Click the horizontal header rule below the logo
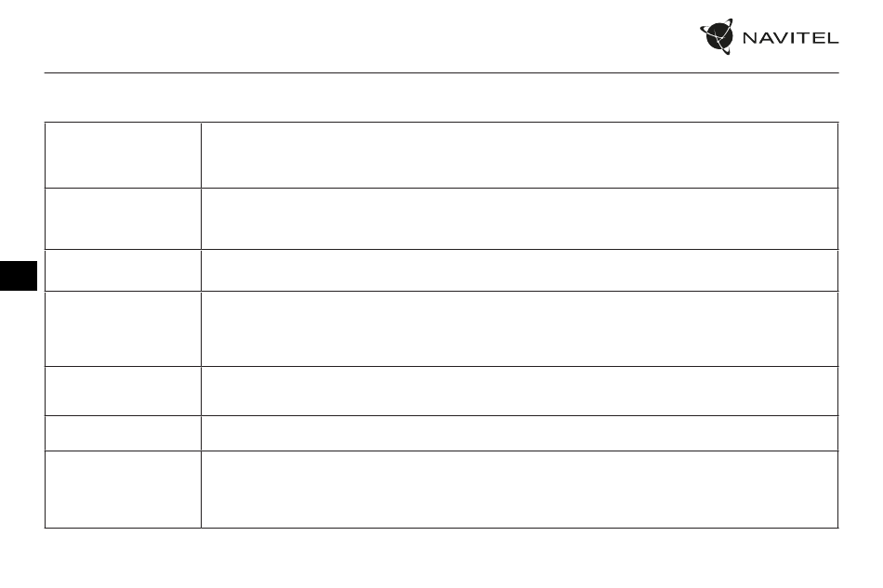The height and width of the screenshot is (588, 883). point(441,72)
